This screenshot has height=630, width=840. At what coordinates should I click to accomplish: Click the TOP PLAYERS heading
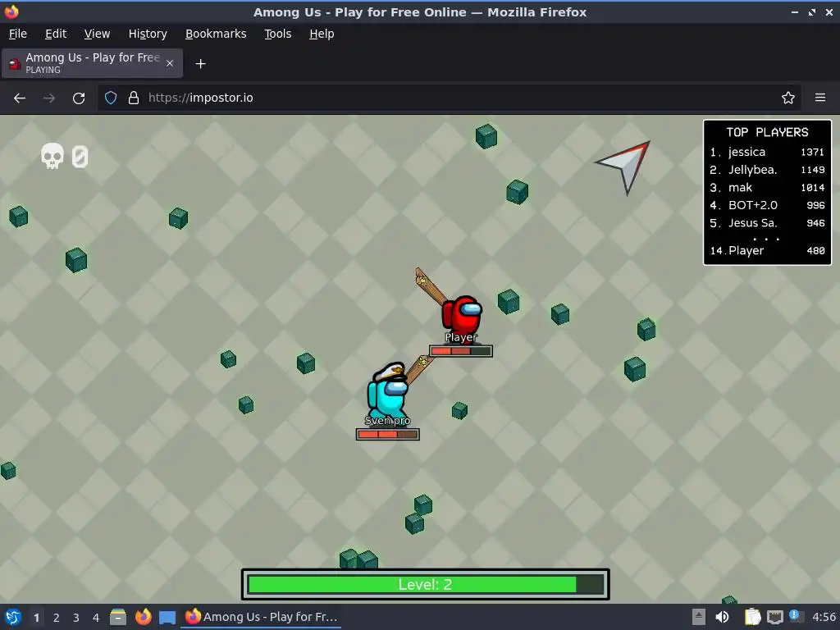[x=767, y=132]
